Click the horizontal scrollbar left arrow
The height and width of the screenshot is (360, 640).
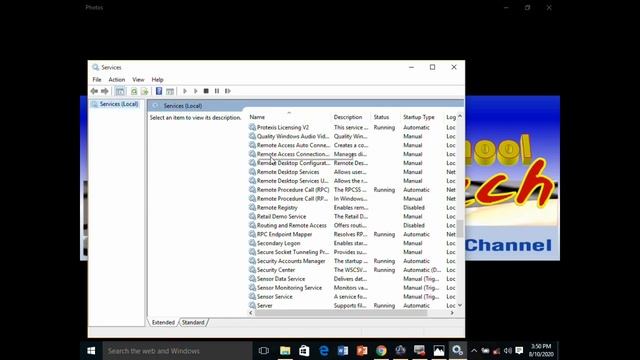[x=251, y=313]
